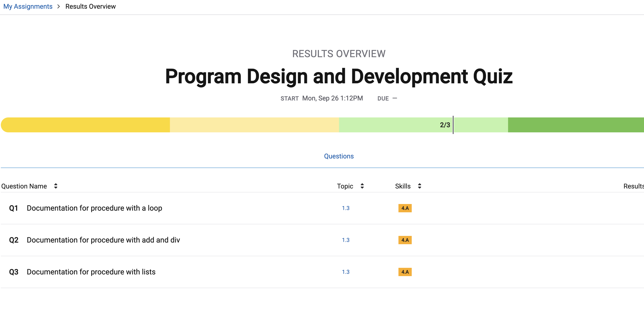Sort by Question Name arrows
Viewport: 644px width, 314px height.
coord(56,186)
